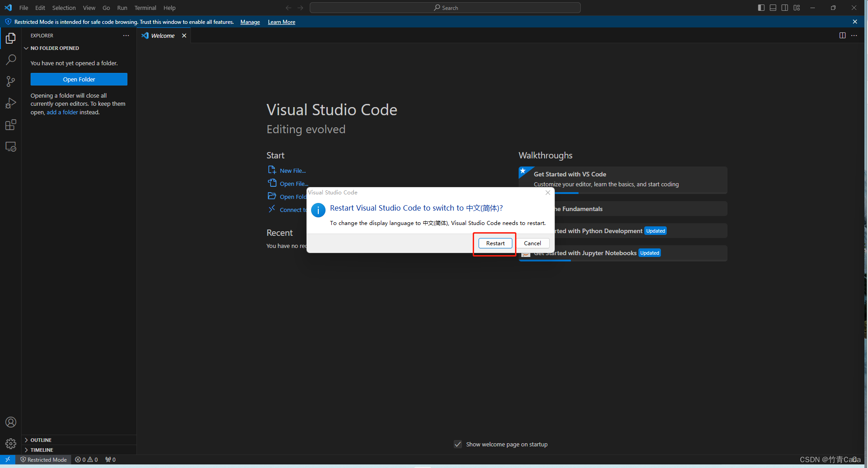This screenshot has width=868, height=468.
Task: Click the remote window indicator in status bar
Action: click(x=8, y=459)
